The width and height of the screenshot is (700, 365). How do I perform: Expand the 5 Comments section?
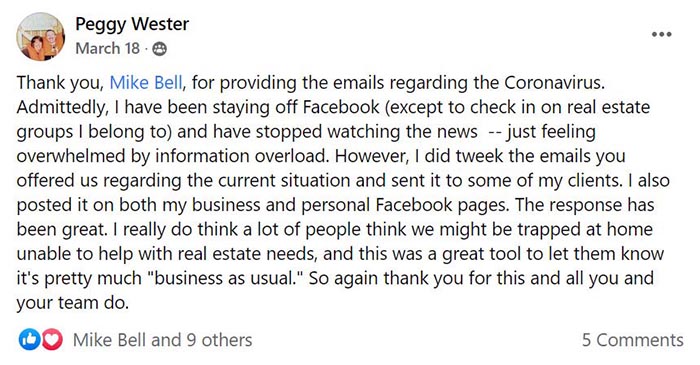633,340
